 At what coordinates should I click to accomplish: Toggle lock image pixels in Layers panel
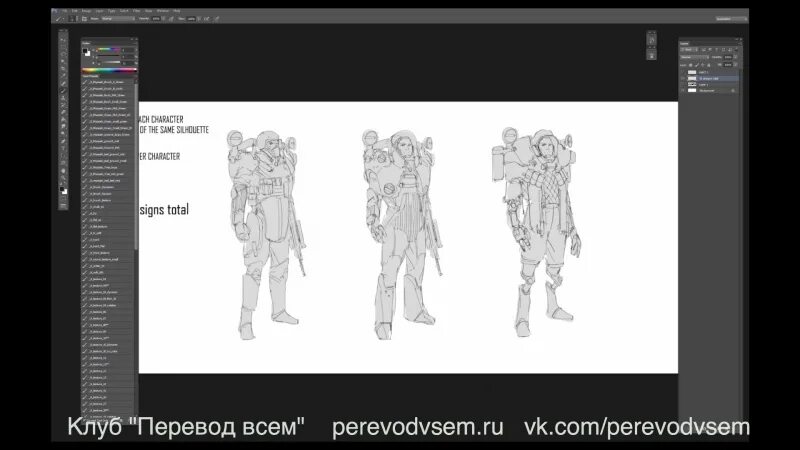(x=697, y=65)
